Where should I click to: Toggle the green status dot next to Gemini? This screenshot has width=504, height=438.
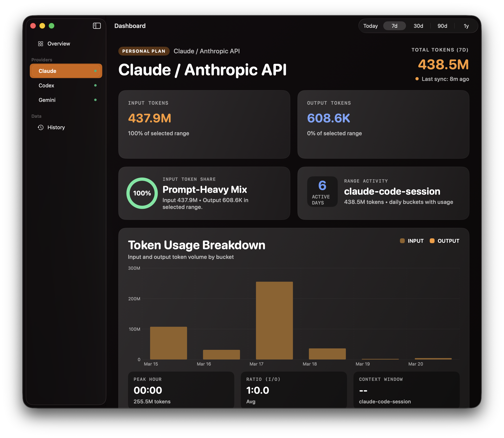click(x=96, y=100)
